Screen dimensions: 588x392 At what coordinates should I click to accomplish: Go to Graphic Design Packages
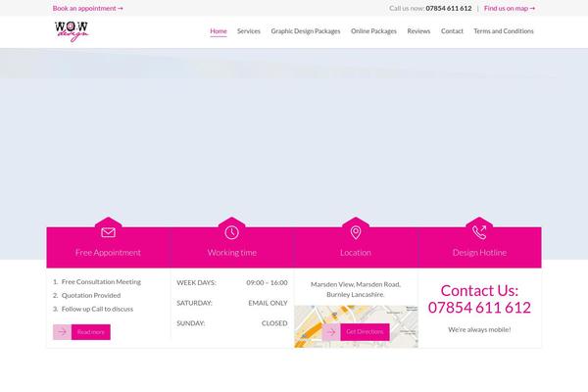click(x=306, y=31)
